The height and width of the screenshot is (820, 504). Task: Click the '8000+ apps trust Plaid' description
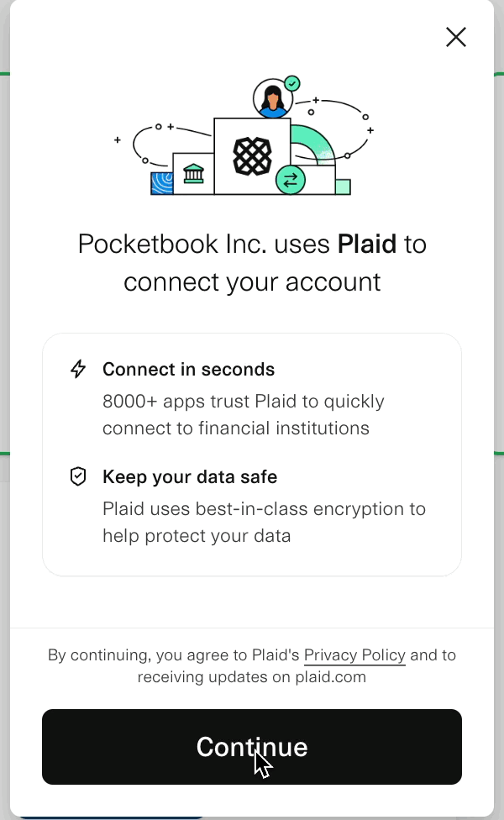tap(243, 415)
